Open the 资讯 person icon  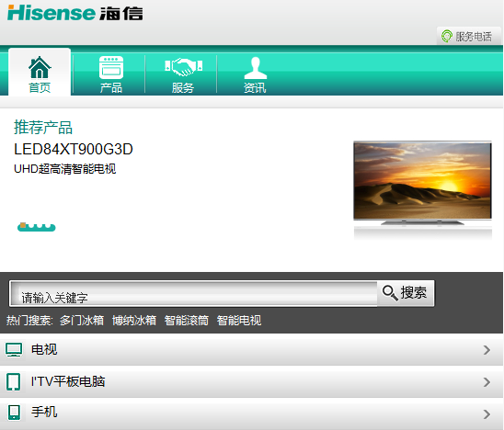pyautogui.click(x=255, y=68)
